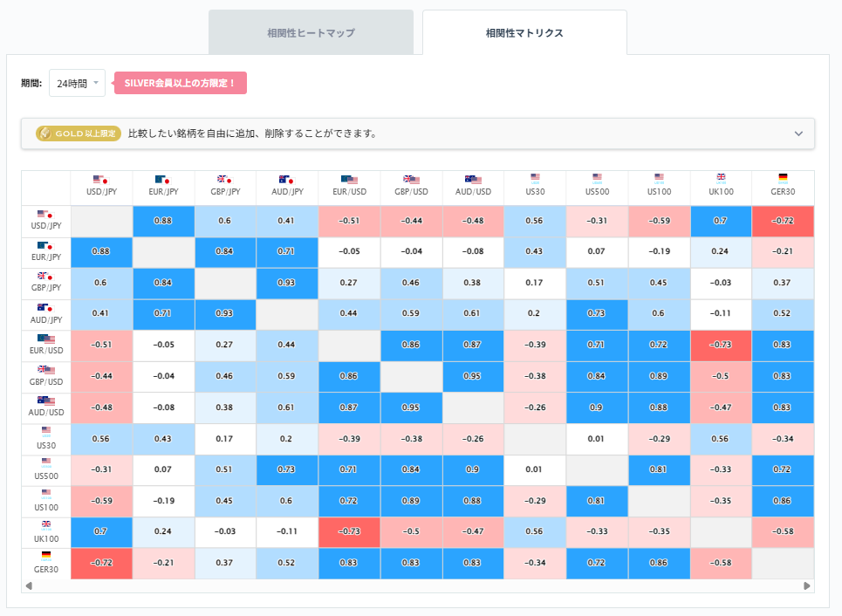Select the 相関性マトリクス tab
842x616 pixels.
click(524, 31)
